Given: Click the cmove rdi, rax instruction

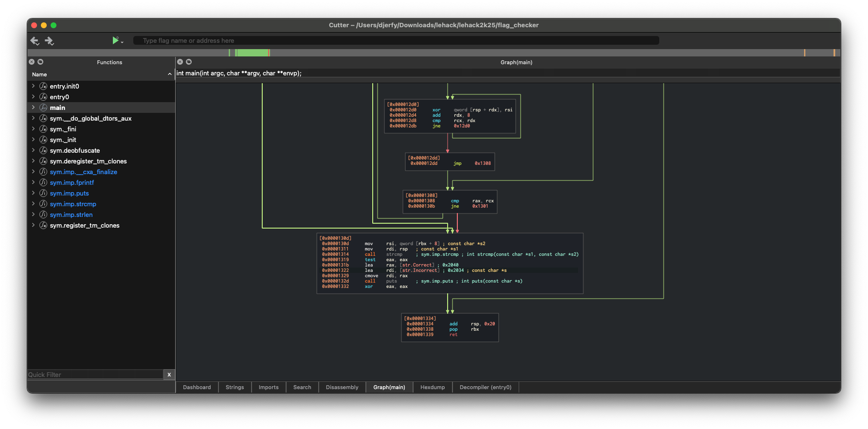Looking at the screenshot, I should [x=365, y=276].
